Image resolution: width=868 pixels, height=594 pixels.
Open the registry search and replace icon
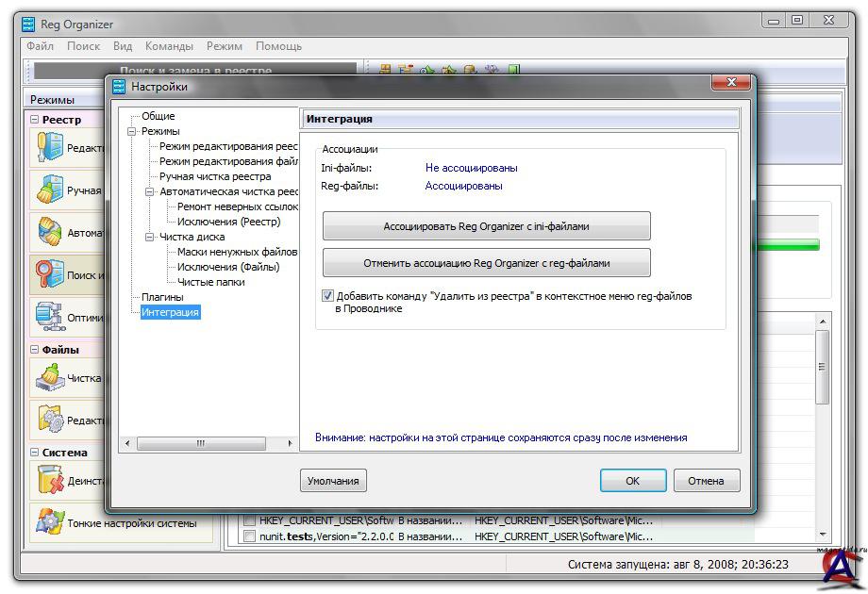tap(50, 275)
